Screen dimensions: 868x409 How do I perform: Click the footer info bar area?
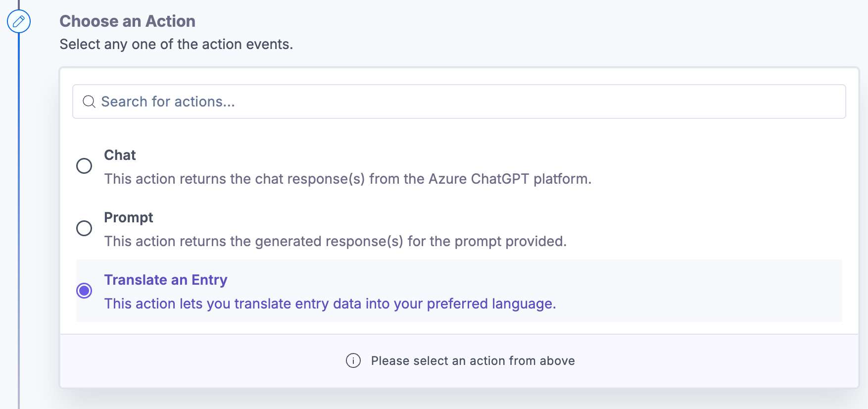(459, 361)
